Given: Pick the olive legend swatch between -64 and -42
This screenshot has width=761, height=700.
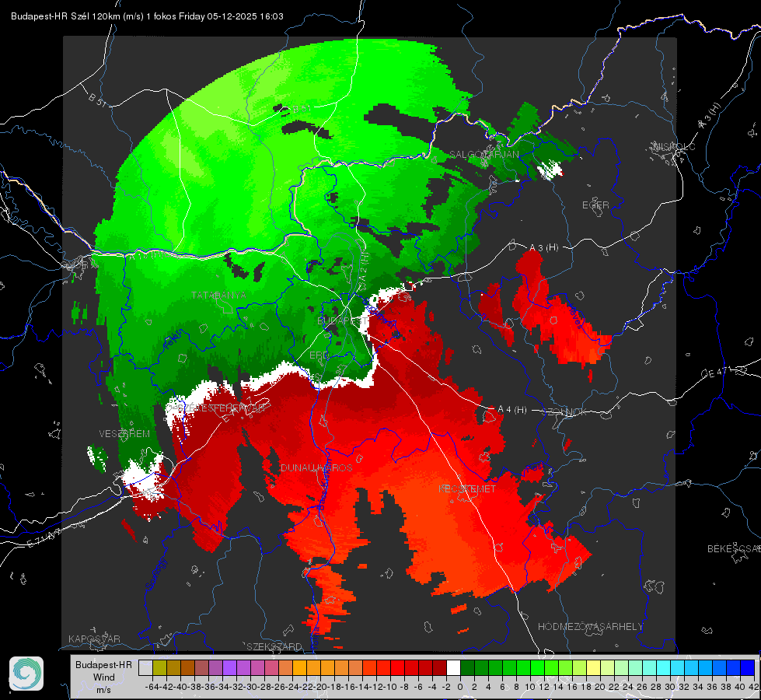Looking at the screenshot, I should (x=159, y=668).
